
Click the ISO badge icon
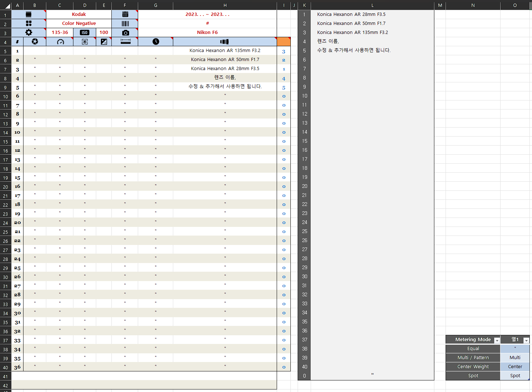[85, 33]
